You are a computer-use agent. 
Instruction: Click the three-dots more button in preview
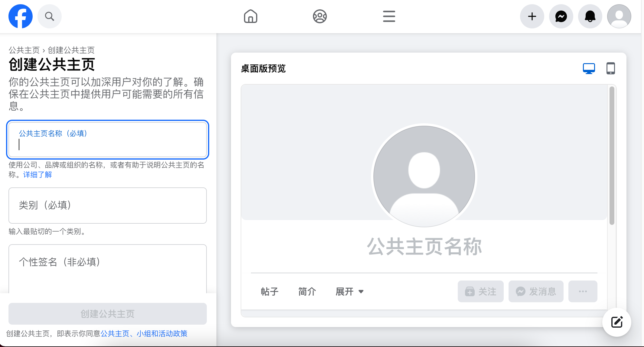583,291
